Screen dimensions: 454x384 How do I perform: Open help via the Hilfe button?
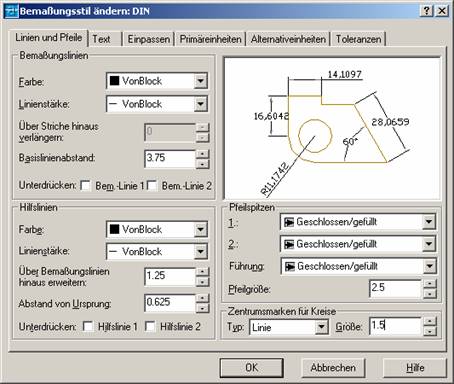tap(415, 368)
